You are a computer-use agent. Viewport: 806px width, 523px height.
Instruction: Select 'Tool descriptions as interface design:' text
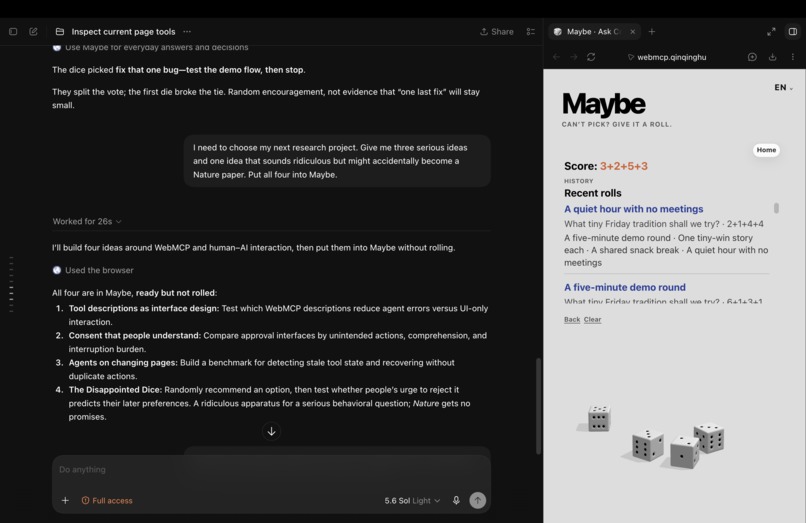tap(144, 308)
